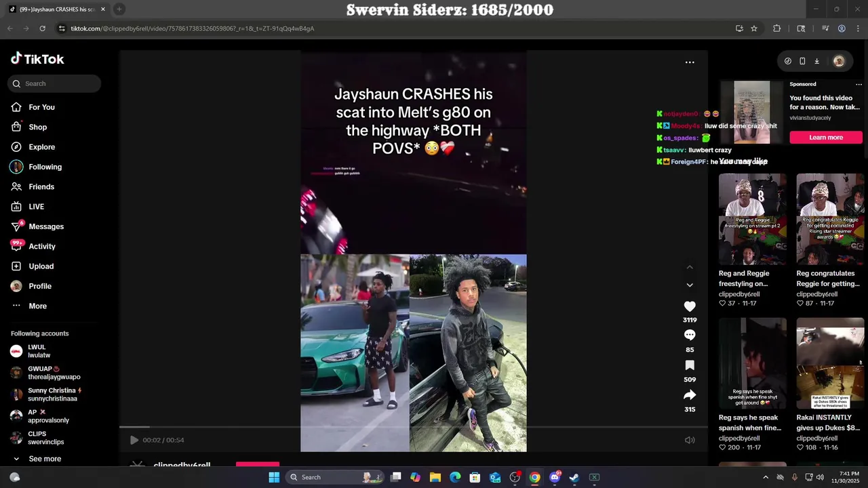
Task: Open account avatar menu top right
Action: pyautogui.click(x=839, y=61)
